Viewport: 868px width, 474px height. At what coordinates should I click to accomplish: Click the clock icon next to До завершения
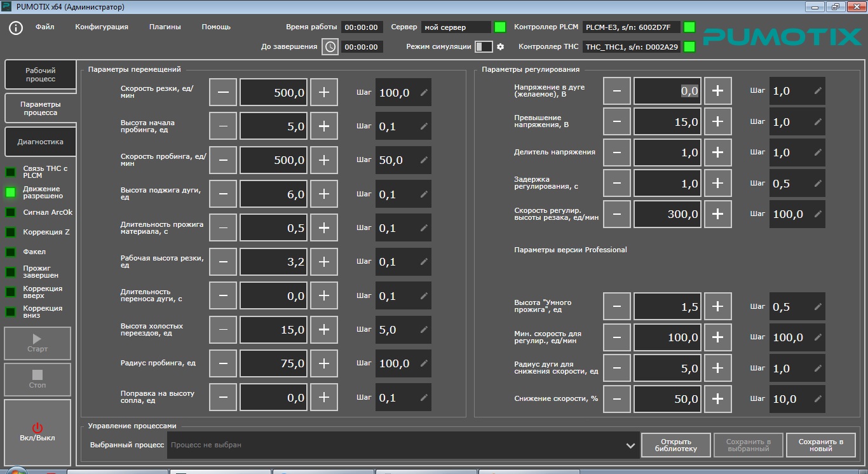click(x=330, y=46)
